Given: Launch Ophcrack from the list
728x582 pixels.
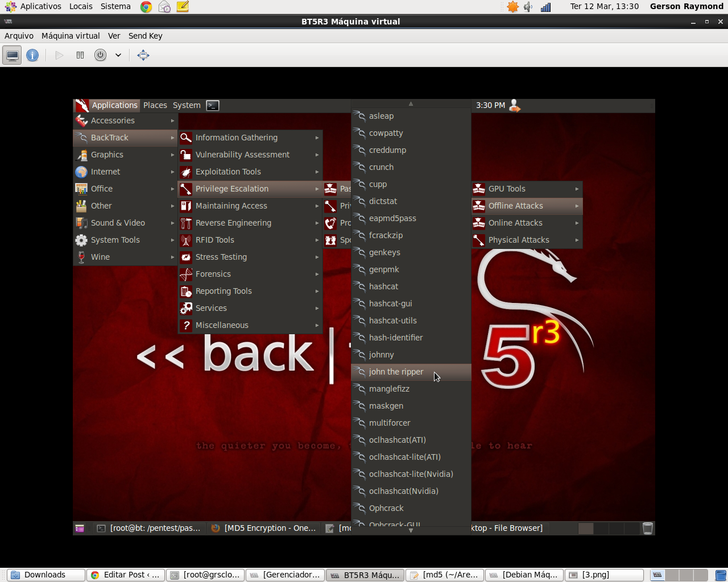Looking at the screenshot, I should [411, 508].
